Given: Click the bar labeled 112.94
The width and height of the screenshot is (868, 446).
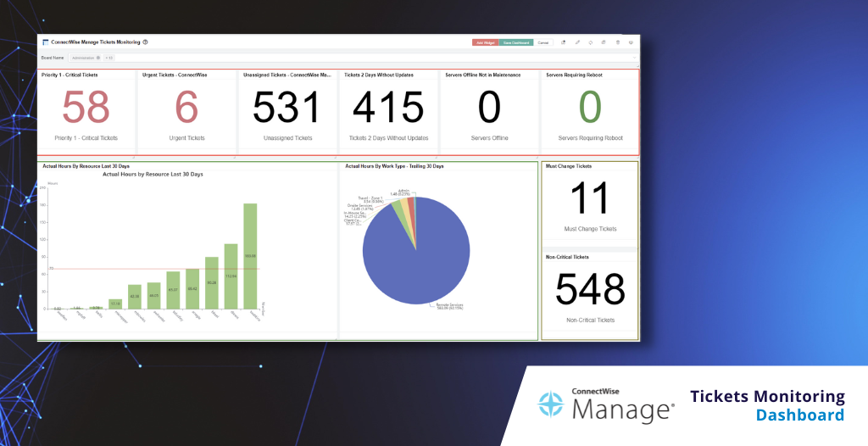Looking at the screenshot, I should click(x=231, y=276).
